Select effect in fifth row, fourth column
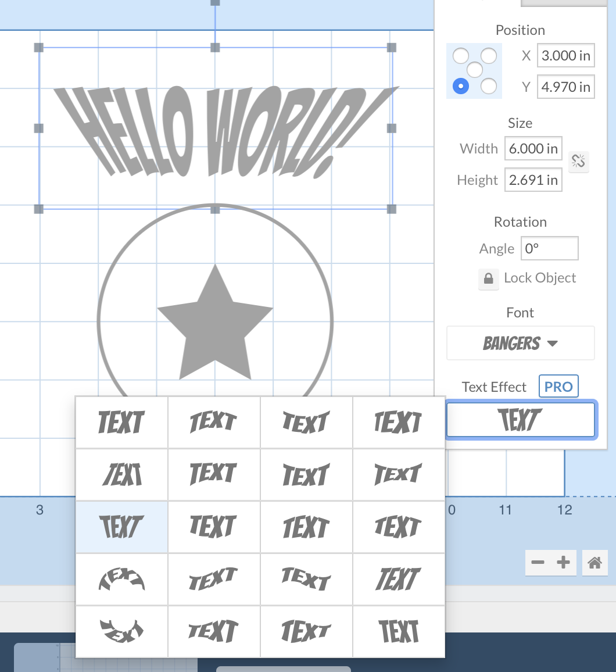 pyautogui.click(x=399, y=632)
